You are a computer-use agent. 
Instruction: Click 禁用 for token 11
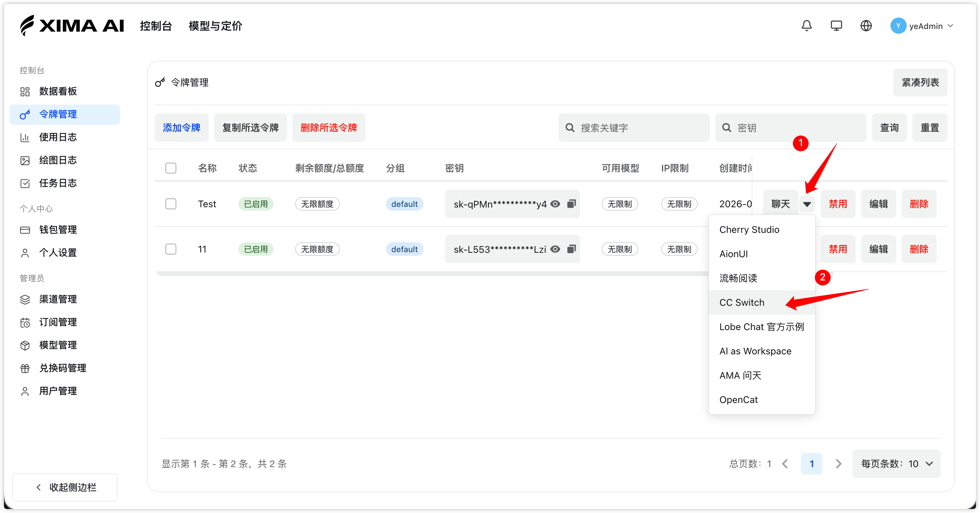[x=838, y=249]
